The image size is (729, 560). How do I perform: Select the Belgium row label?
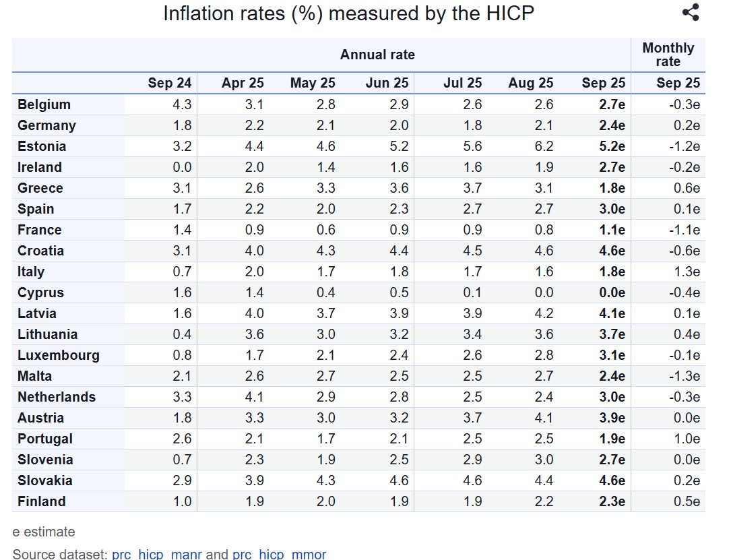point(44,104)
